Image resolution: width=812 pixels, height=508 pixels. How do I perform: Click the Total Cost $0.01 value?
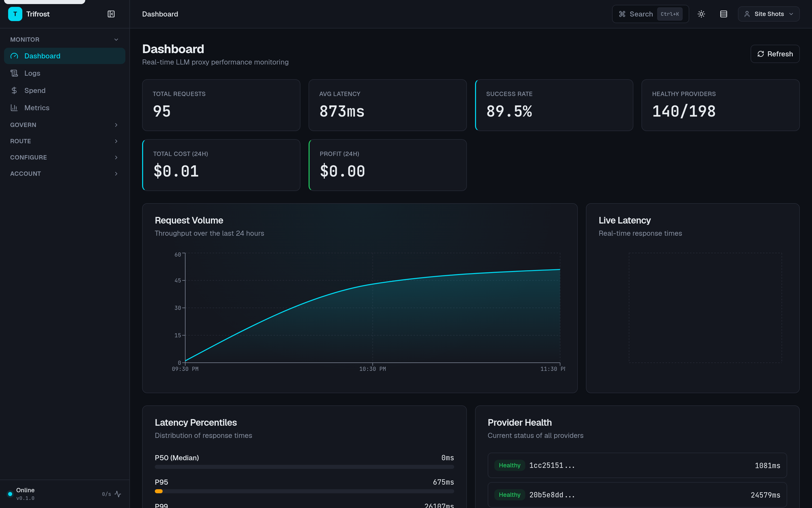(176, 171)
